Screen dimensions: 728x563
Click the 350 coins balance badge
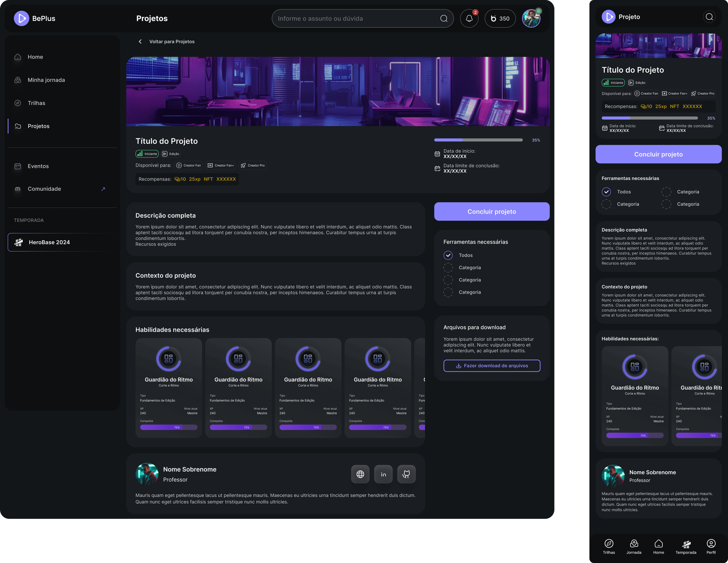click(500, 19)
